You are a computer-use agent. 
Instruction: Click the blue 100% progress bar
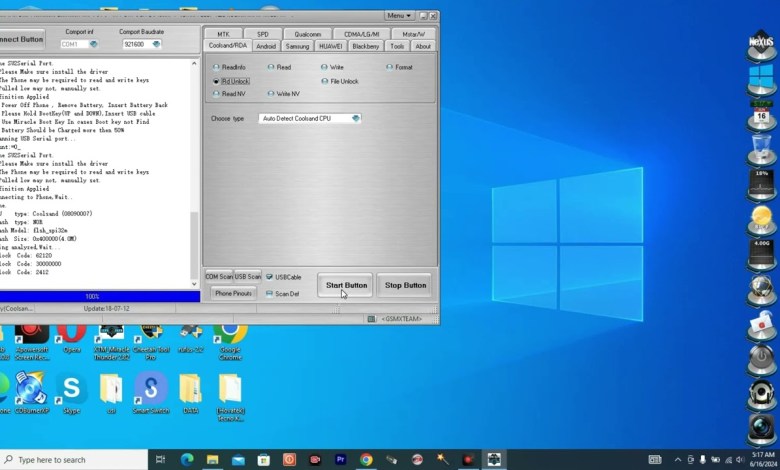99,296
